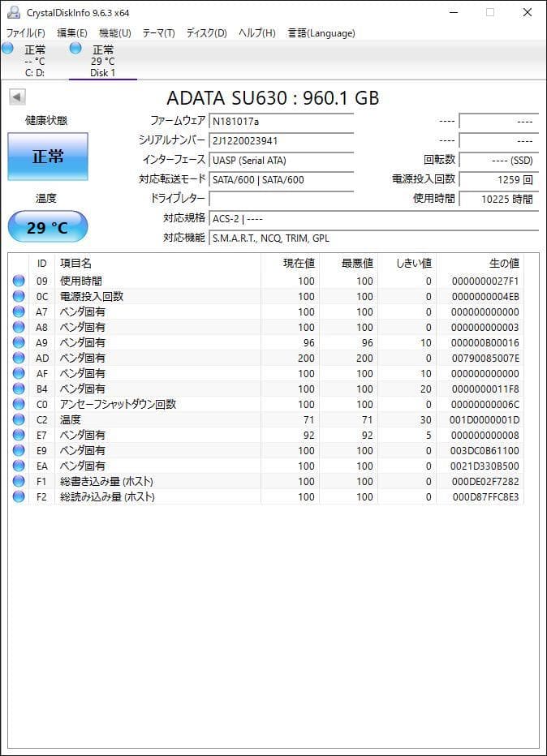This screenshot has height=756, width=547.
Task: Click the ACS-2 standard field
Action: click(x=374, y=218)
